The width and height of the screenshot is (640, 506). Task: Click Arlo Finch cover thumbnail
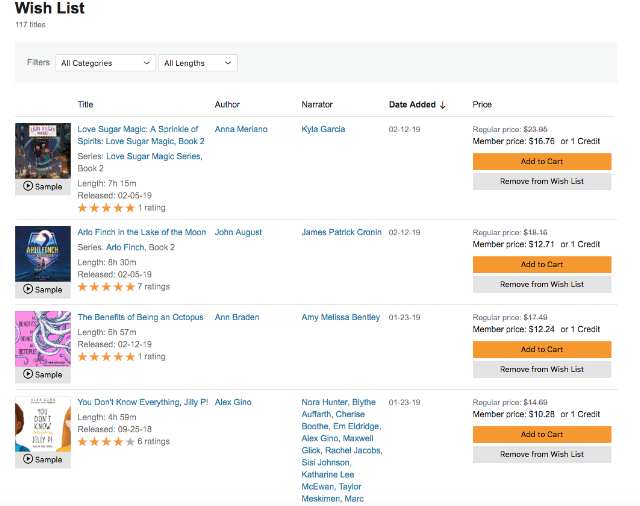tap(43, 254)
